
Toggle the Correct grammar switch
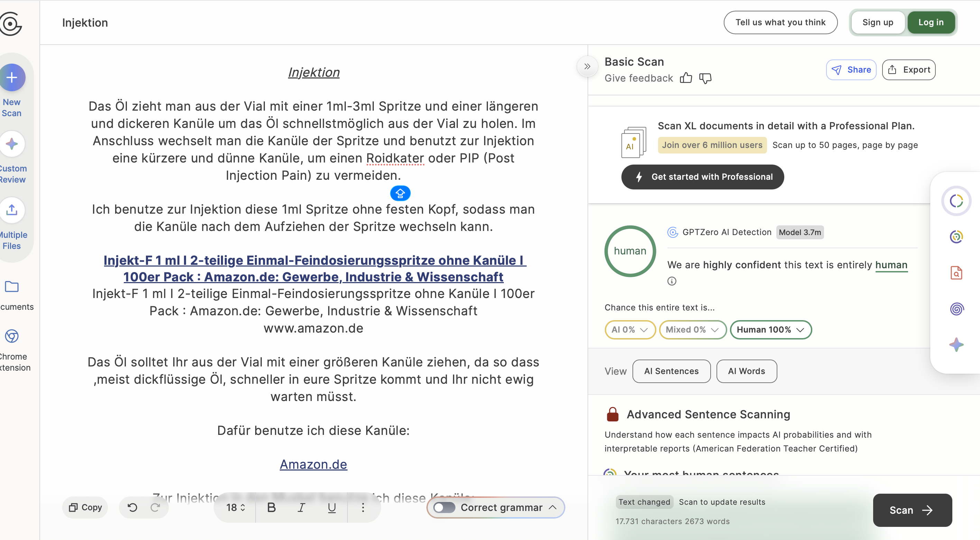click(x=444, y=507)
